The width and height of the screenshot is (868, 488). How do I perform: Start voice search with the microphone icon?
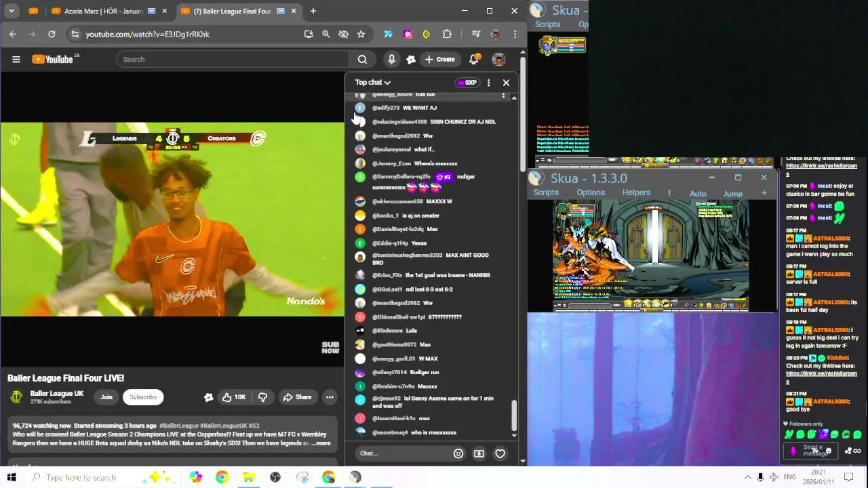tap(391, 59)
